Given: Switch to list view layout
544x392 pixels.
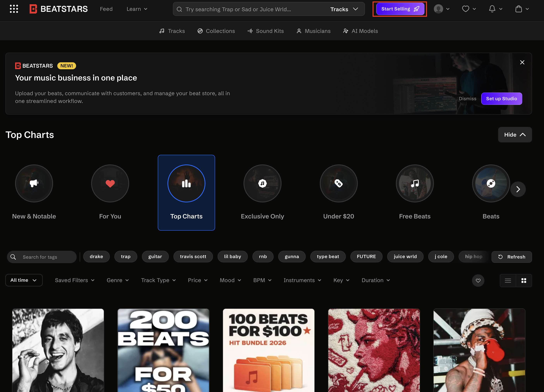Looking at the screenshot, I should (x=508, y=281).
